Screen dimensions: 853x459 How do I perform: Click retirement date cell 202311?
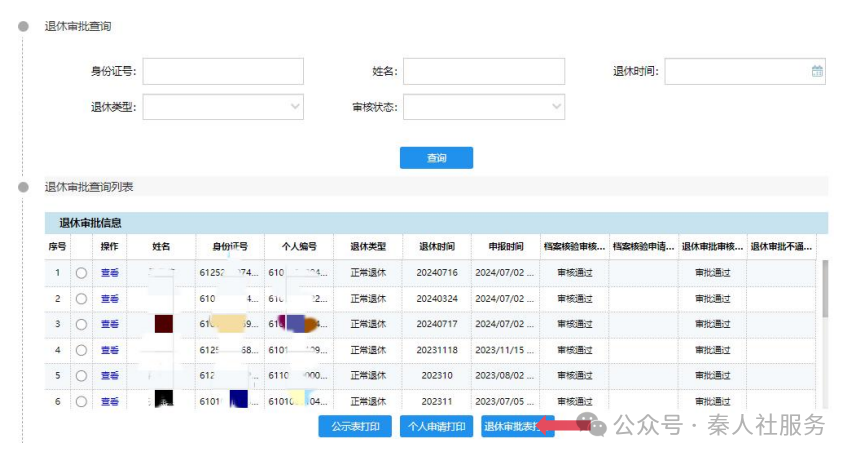point(437,401)
